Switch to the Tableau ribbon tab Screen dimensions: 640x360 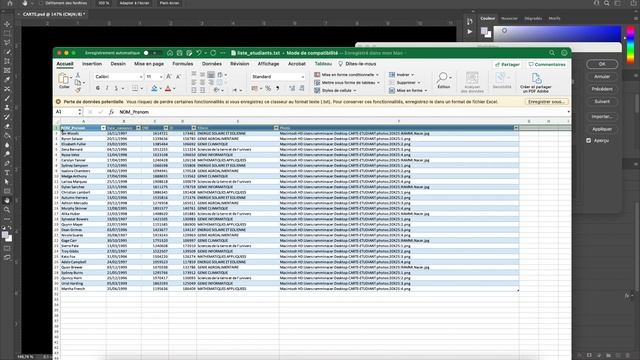pyautogui.click(x=323, y=64)
